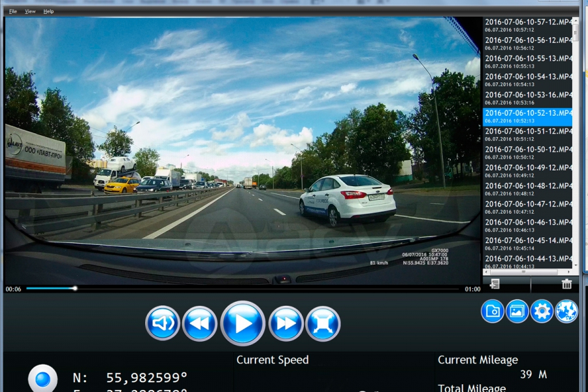The height and width of the screenshot is (392, 588).
Task: Take a snapshot with the picture icon
Action: 517,311
